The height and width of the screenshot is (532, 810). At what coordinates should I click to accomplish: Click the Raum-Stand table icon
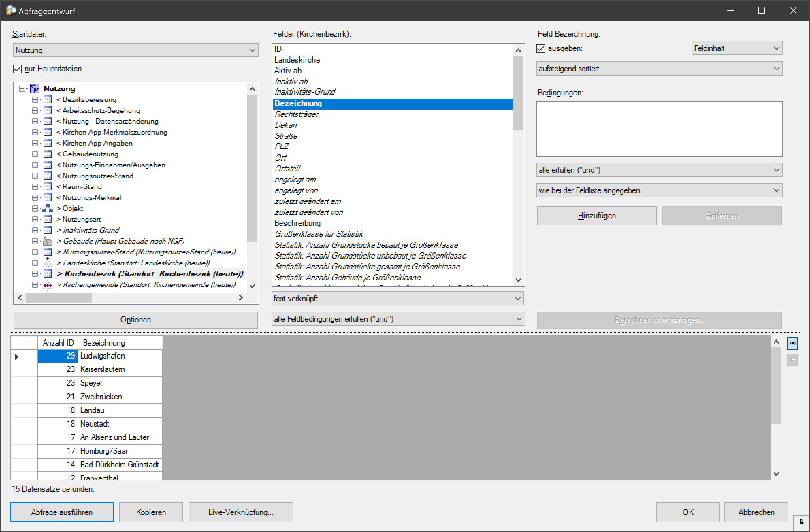(x=48, y=187)
